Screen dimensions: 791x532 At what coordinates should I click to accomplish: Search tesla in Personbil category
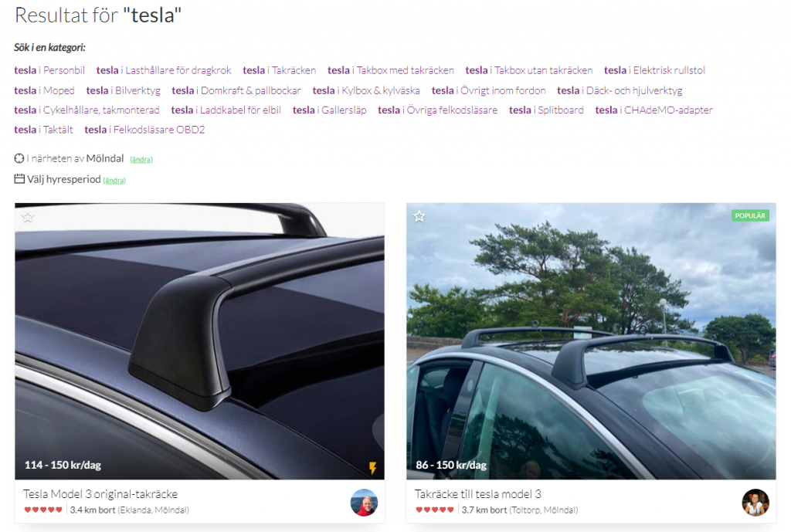pos(49,70)
